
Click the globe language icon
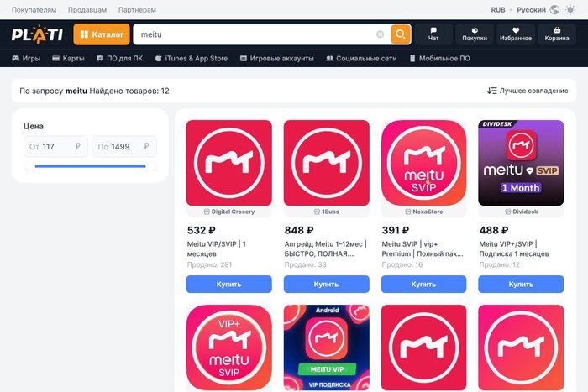(554, 10)
